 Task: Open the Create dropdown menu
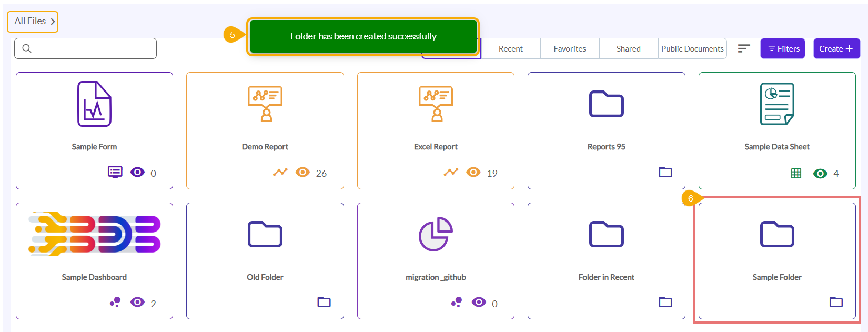pos(836,48)
